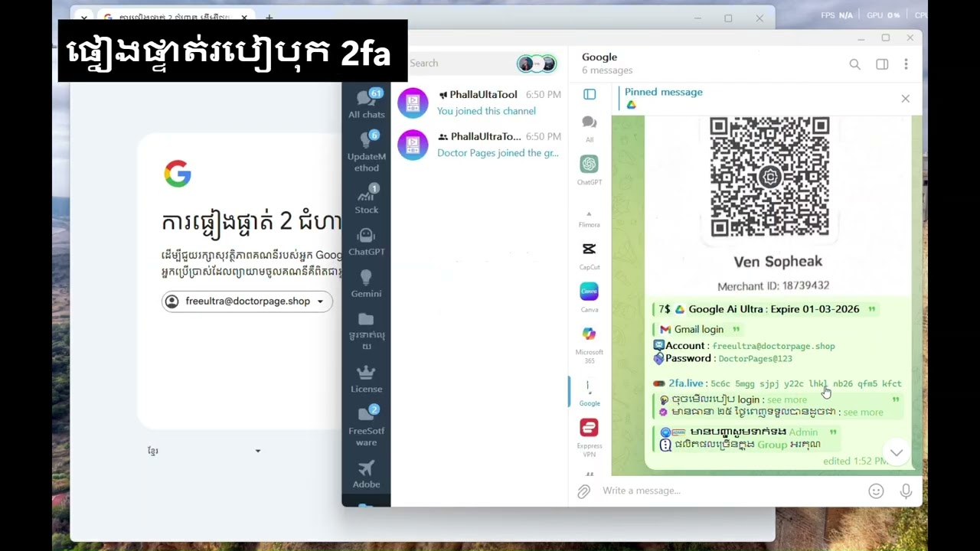Open the All chats folder

tap(366, 104)
